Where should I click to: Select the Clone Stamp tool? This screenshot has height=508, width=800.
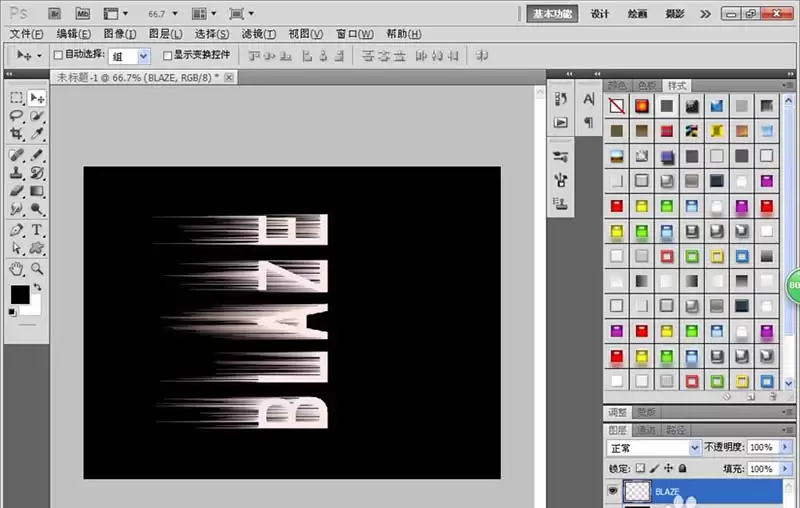tap(17, 173)
